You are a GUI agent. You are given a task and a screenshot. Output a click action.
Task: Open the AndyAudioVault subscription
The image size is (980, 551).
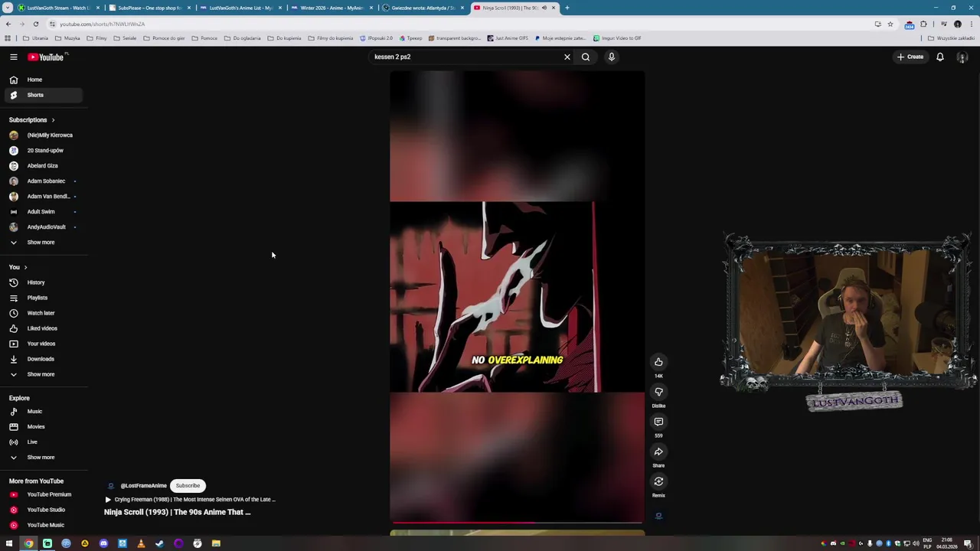tap(42, 227)
